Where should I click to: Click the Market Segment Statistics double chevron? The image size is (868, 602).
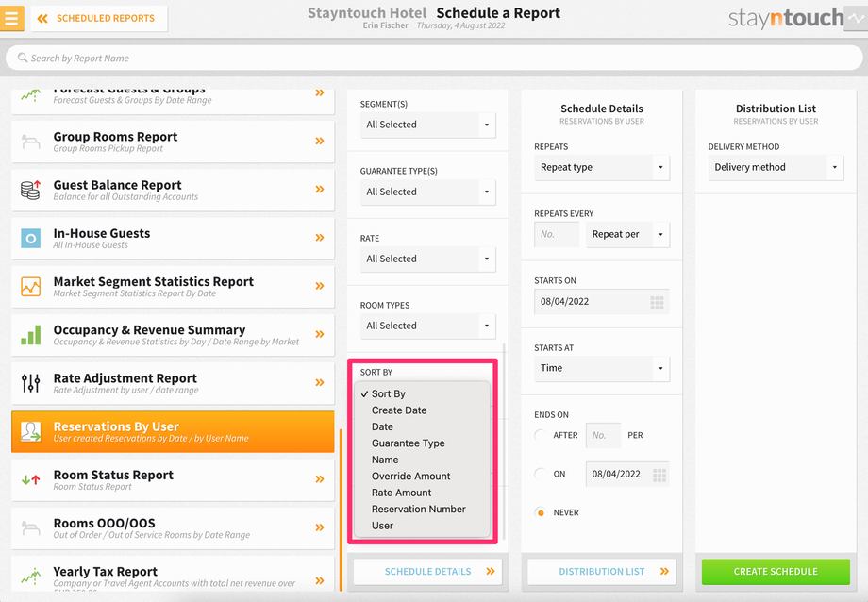tap(320, 286)
